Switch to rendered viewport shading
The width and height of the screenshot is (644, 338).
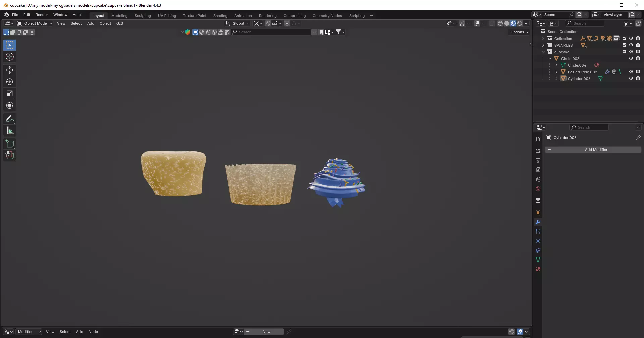pos(520,23)
